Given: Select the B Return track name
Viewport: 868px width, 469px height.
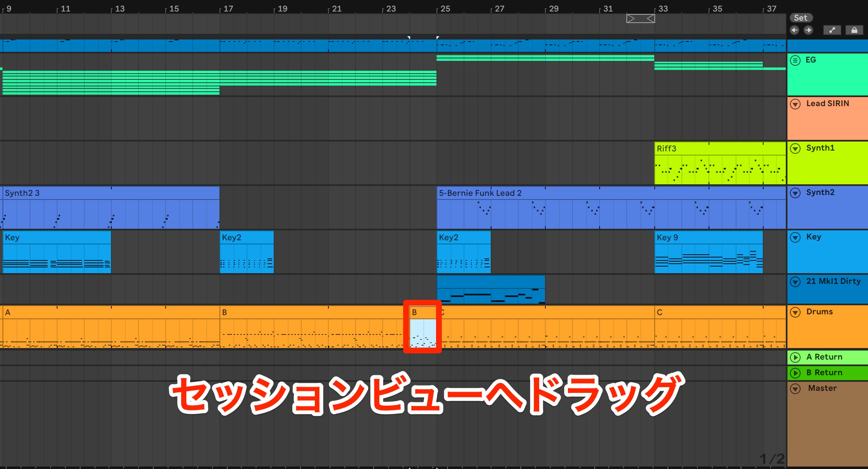Looking at the screenshot, I should (824, 373).
